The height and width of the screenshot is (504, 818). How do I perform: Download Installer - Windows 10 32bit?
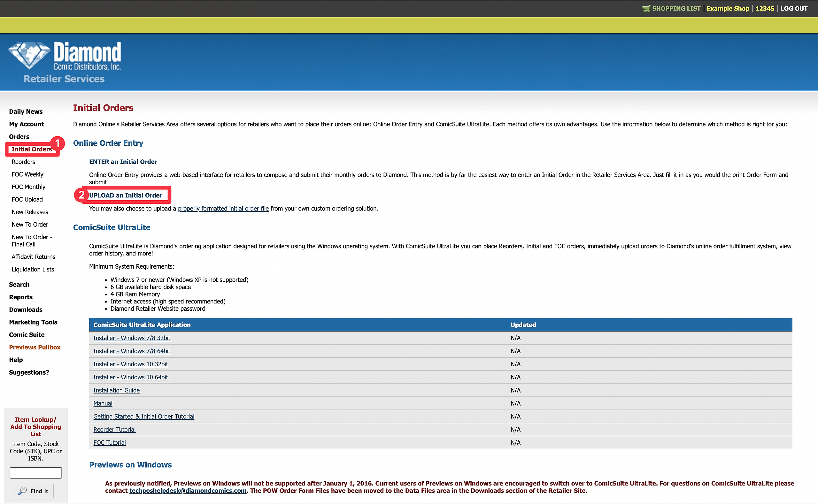[131, 364]
